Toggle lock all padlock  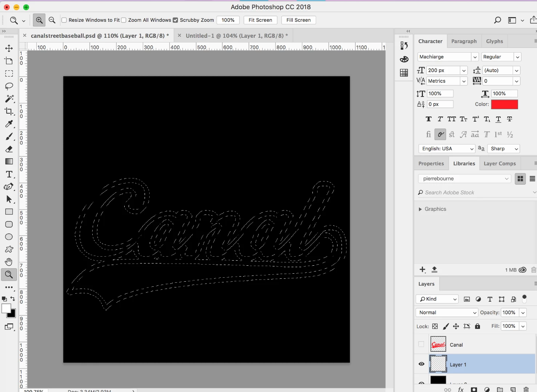(477, 326)
